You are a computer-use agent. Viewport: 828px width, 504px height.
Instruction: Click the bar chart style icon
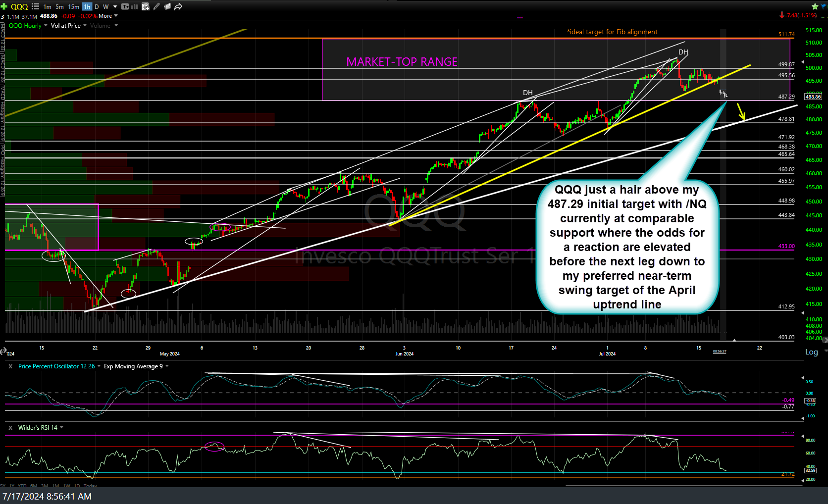coord(134,6)
